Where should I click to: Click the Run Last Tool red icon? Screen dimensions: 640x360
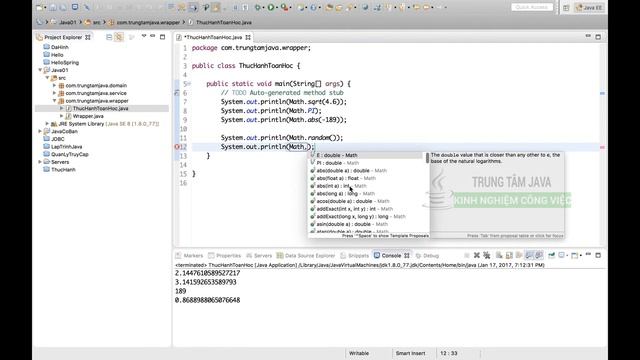pyautogui.click(x=284, y=7)
